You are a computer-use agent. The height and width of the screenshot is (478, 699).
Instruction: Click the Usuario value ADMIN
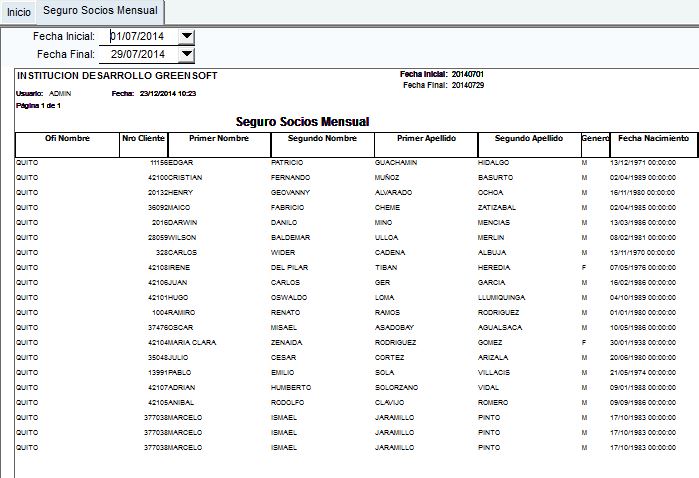[x=60, y=94]
